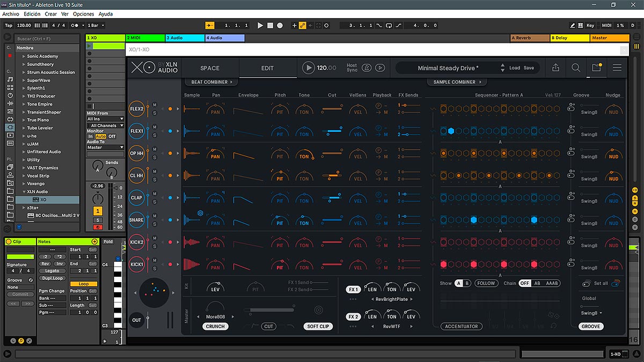
Task: Click the GROOVE button
Action: [591, 326]
